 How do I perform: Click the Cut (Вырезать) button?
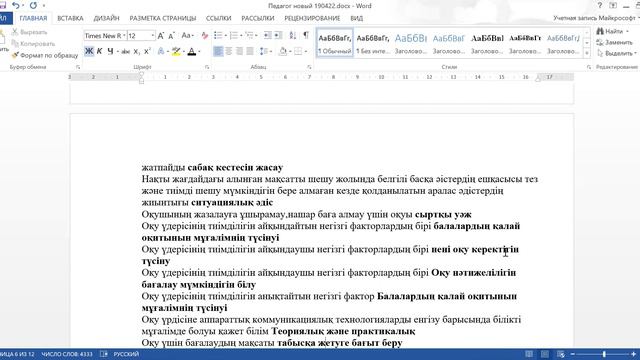29,32
